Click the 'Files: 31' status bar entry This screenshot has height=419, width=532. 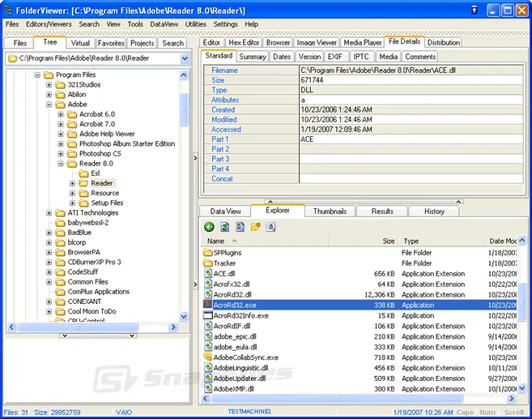click(15, 413)
